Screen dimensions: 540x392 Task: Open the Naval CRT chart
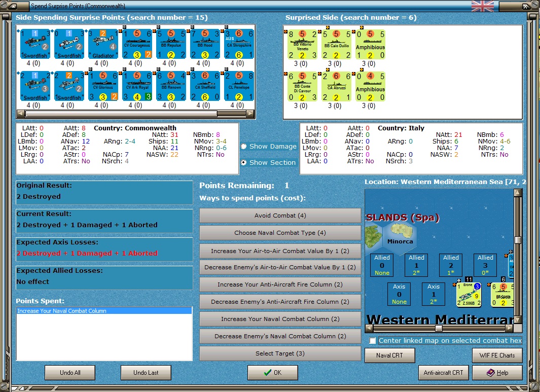click(389, 355)
